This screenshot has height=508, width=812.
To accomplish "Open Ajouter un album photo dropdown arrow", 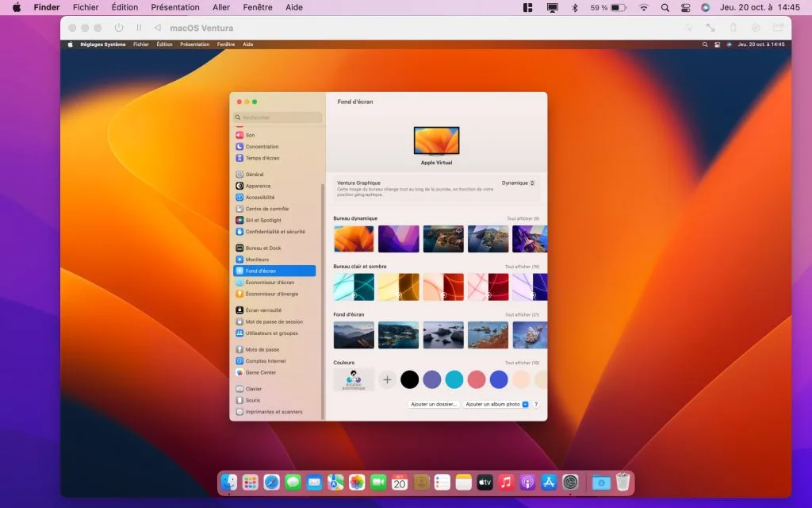I will click(525, 404).
